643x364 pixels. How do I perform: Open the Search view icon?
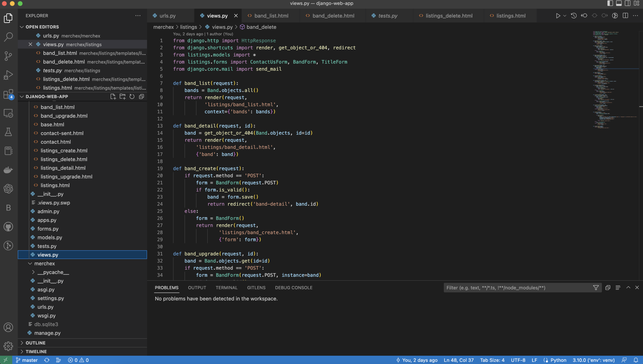pyautogui.click(x=8, y=37)
